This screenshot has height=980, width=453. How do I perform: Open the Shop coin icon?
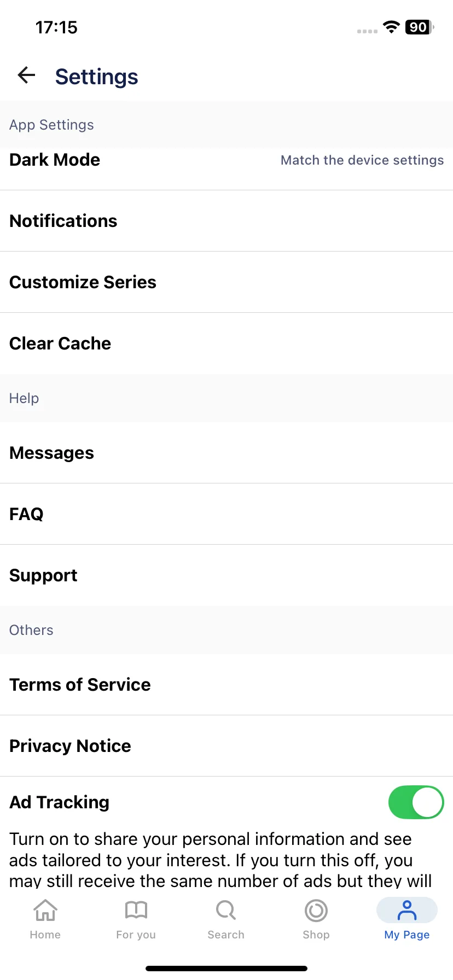click(x=316, y=911)
